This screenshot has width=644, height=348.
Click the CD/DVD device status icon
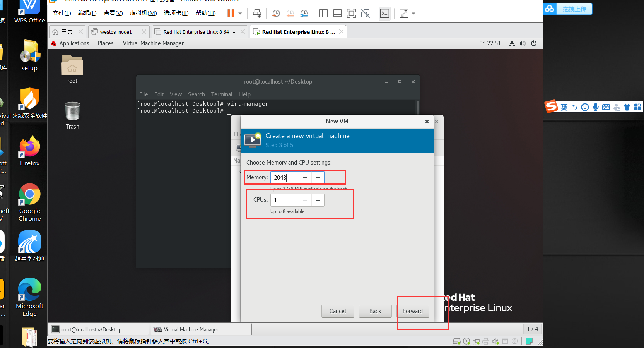[x=466, y=341]
